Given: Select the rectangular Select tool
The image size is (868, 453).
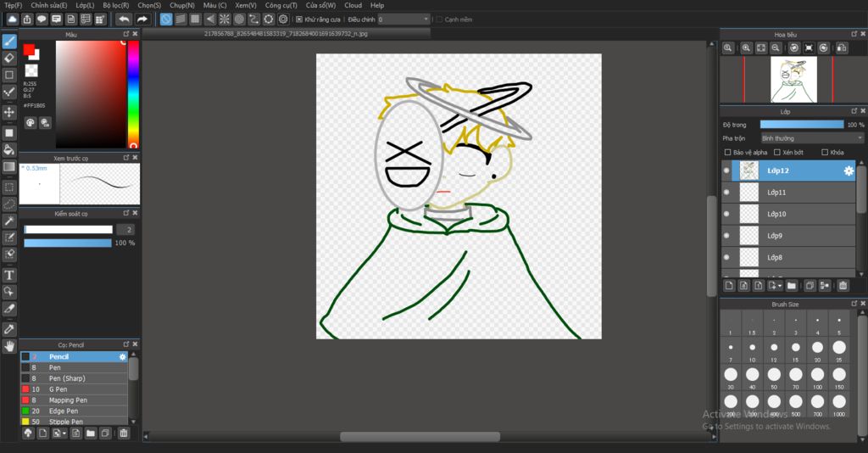Looking at the screenshot, I should (9, 187).
